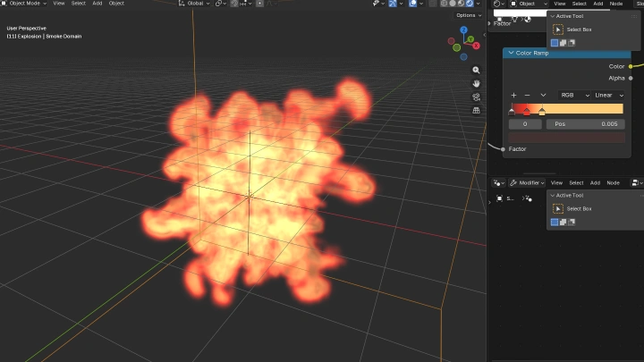Click the color stop index field
Image resolution: width=644 pixels, height=362 pixels.
pyautogui.click(x=525, y=124)
